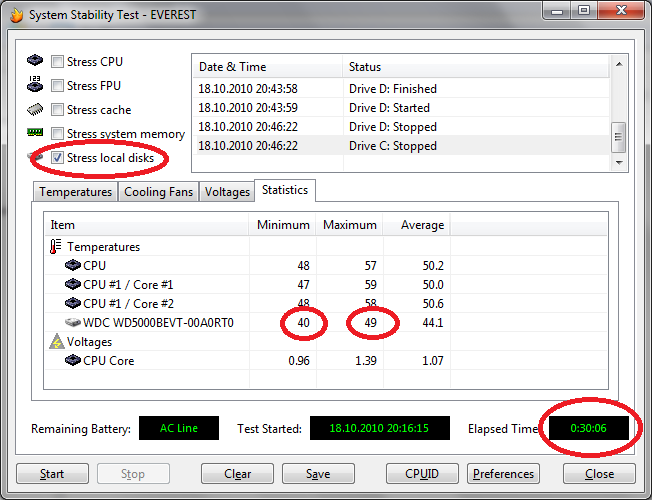This screenshot has width=652, height=500.
Task: Click the green RAM icon beside Stress system memory
Action: 35,132
